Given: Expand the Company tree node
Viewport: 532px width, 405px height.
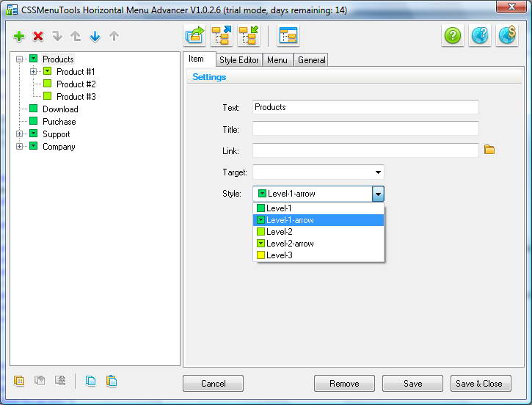Looking at the screenshot, I should pyautogui.click(x=19, y=147).
